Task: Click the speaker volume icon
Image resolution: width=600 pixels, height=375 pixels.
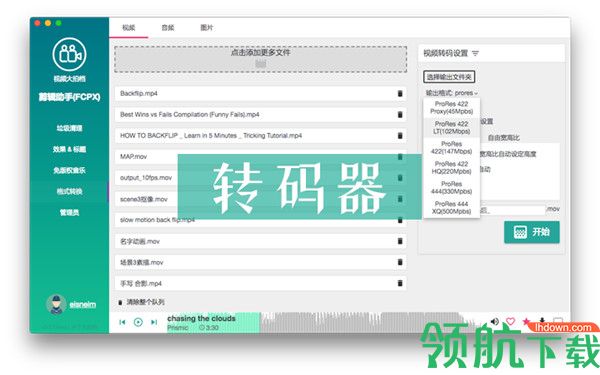Action: click(x=495, y=321)
